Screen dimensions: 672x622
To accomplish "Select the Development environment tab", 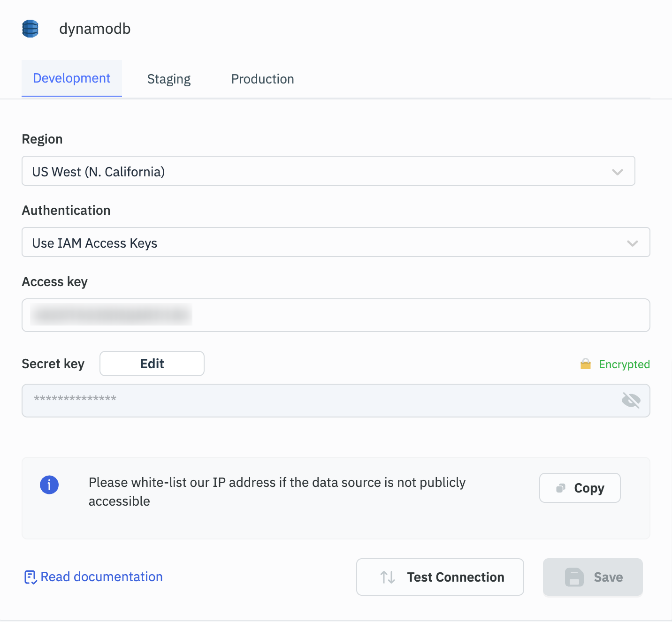I will tap(72, 78).
